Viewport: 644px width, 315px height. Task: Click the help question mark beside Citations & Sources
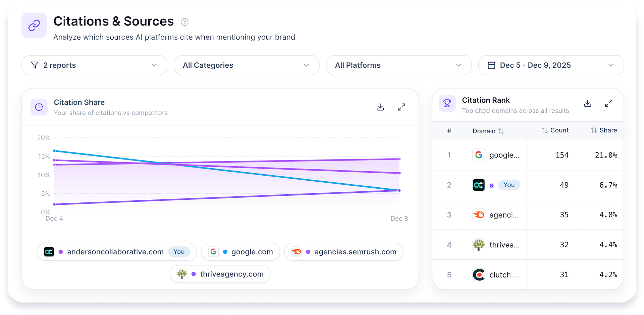(x=184, y=22)
